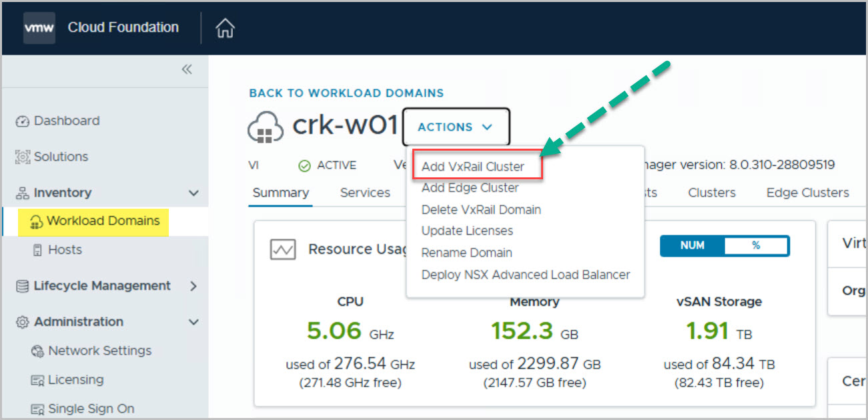Click the Licensing icon in sidebar

click(x=37, y=381)
